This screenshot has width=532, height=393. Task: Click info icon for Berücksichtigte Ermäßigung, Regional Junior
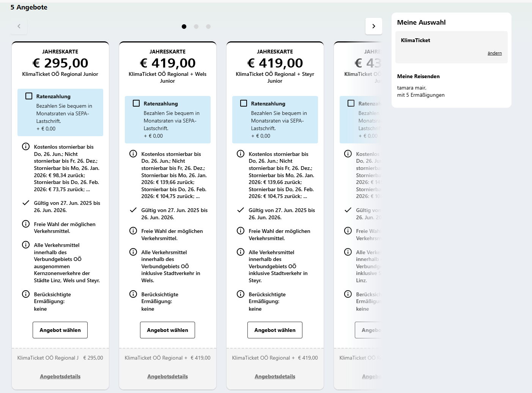pos(26,294)
